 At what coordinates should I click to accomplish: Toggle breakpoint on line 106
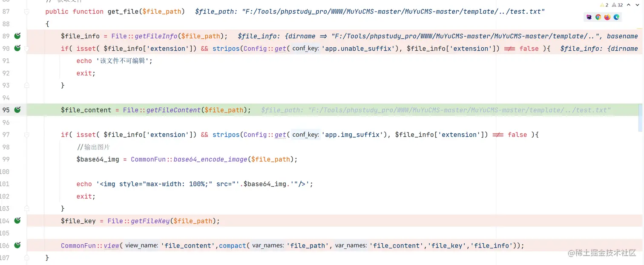(x=17, y=245)
